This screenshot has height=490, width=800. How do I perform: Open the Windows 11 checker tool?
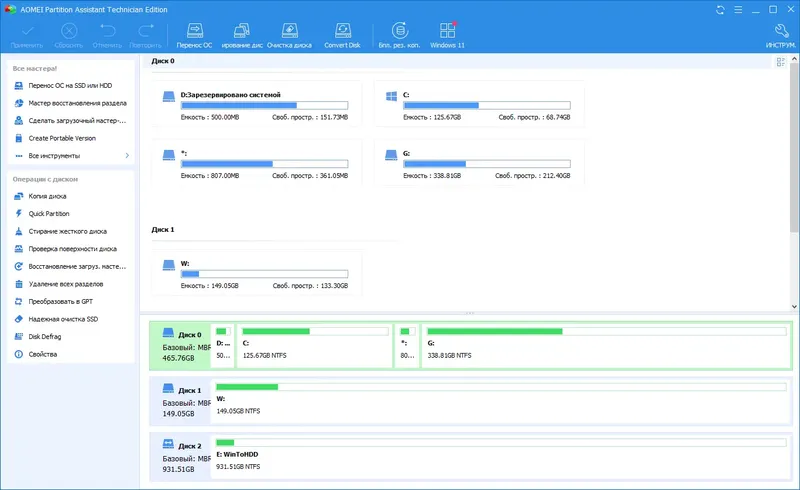click(x=447, y=35)
